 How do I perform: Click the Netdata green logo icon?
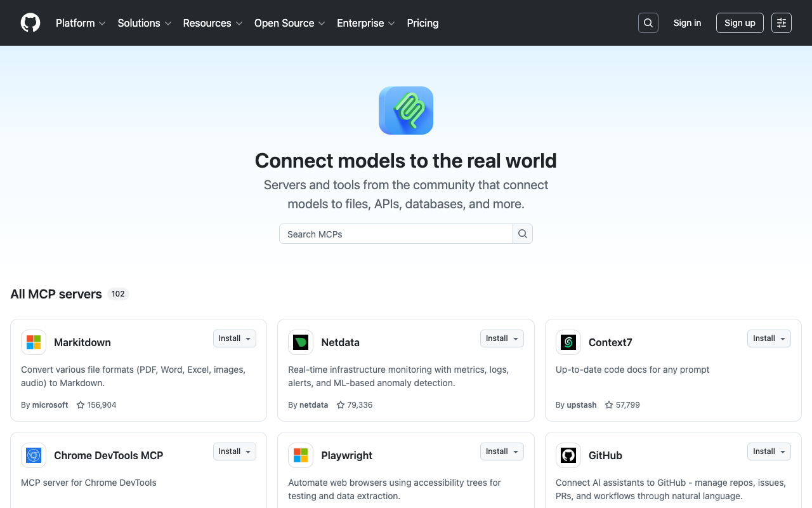pos(301,342)
